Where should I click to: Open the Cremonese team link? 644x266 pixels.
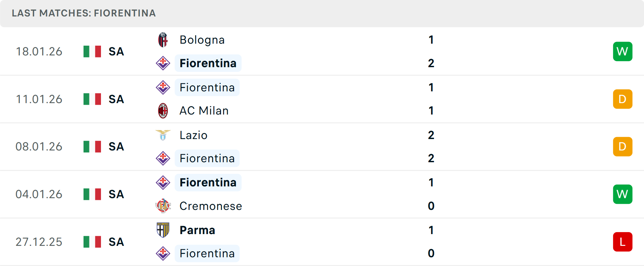(211, 206)
